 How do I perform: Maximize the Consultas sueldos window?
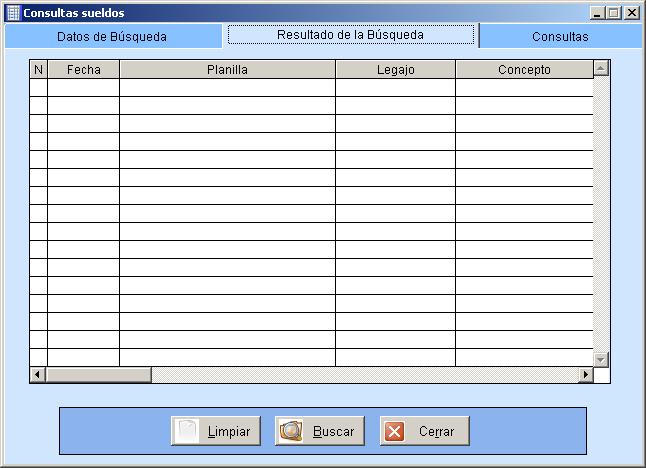point(613,13)
